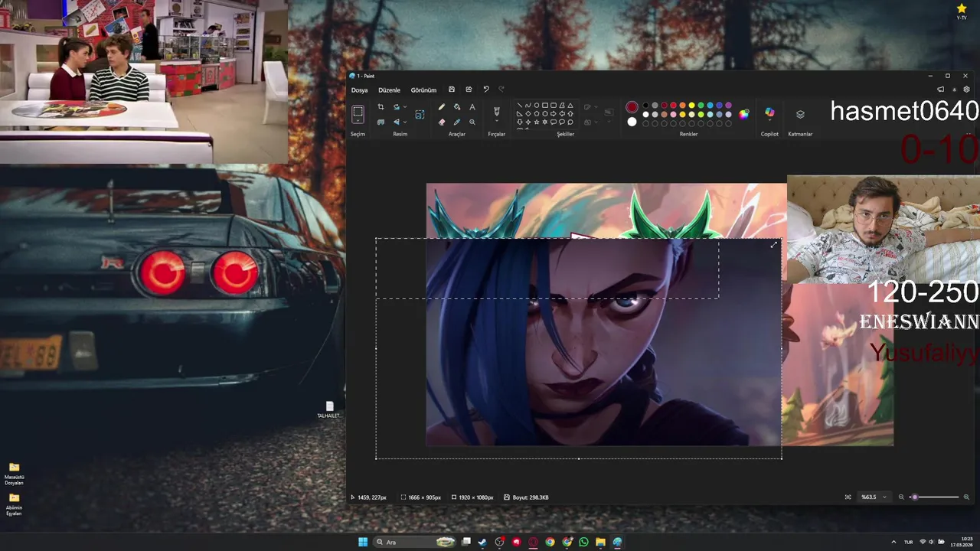This screenshot has height=551, width=980.
Task: Click the taskbar search box Ara
Action: pos(414,542)
